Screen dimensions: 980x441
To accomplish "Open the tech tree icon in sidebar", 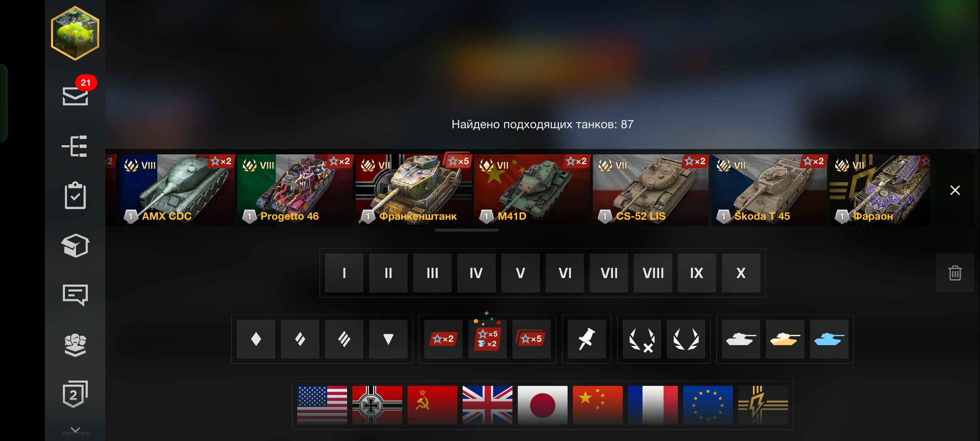I will point(75,146).
